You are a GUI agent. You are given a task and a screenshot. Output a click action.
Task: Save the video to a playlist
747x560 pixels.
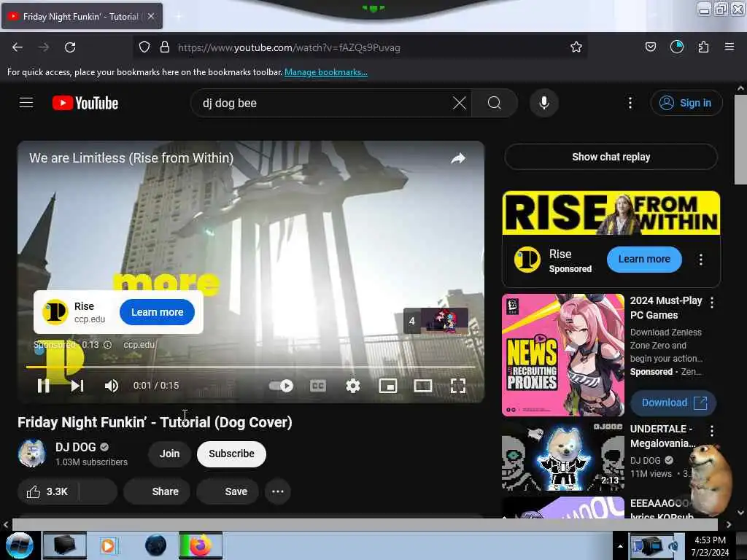(x=228, y=492)
